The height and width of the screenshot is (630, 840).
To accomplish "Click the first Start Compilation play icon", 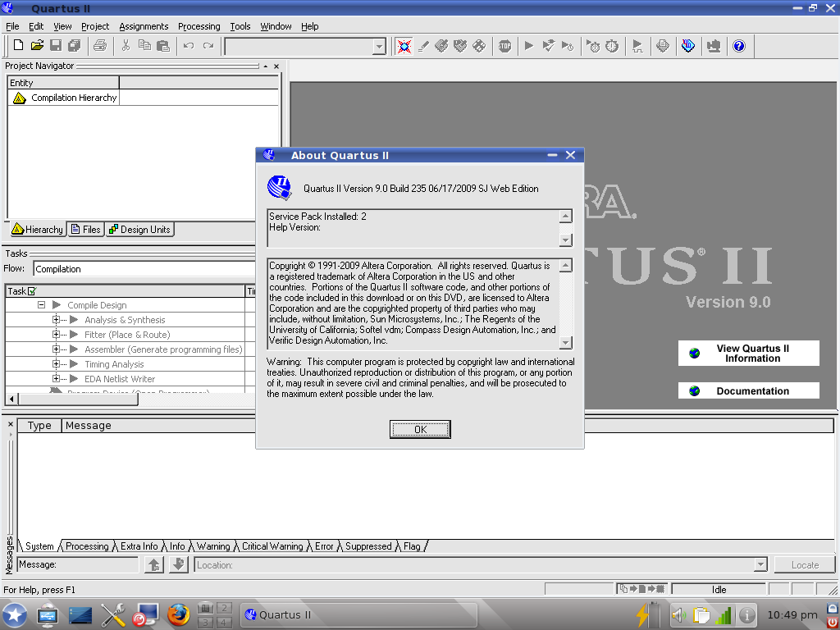I will 529,46.
